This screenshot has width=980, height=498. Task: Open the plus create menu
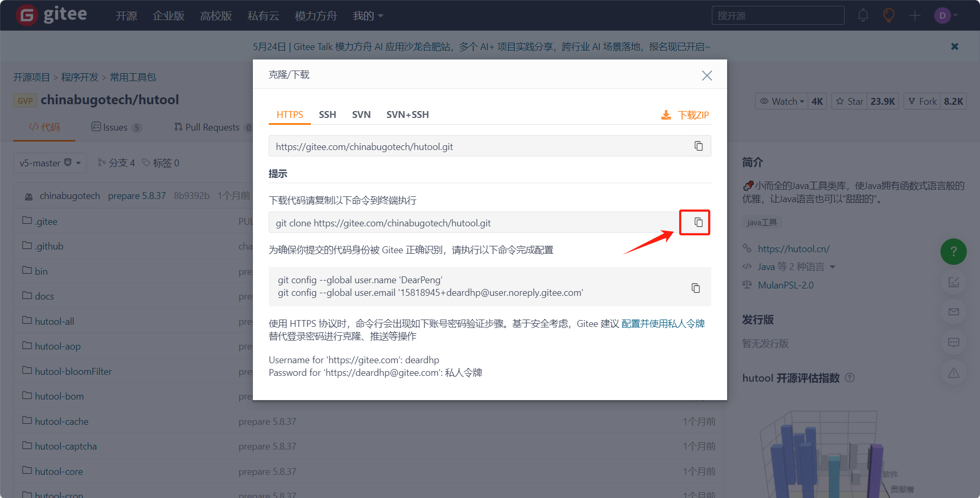[915, 15]
